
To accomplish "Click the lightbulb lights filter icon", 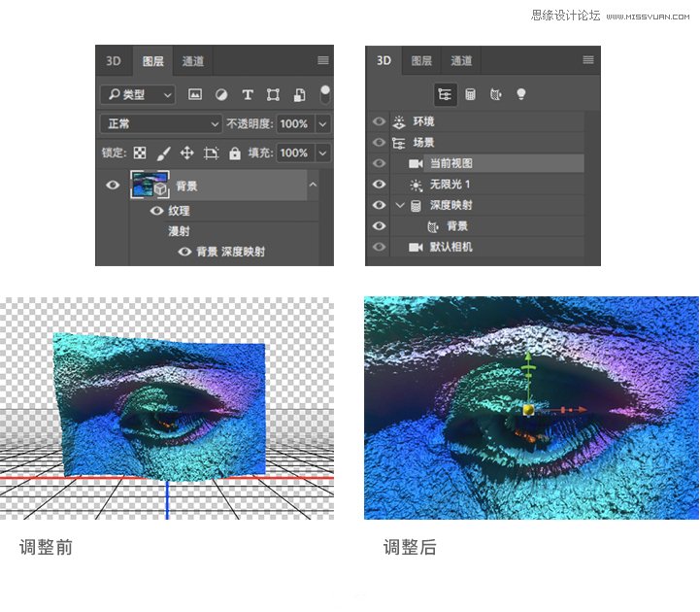I will tap(520, 94).
